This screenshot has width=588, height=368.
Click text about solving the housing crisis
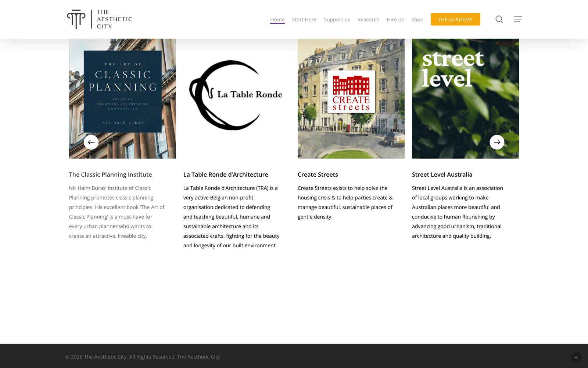pos(345,202)
